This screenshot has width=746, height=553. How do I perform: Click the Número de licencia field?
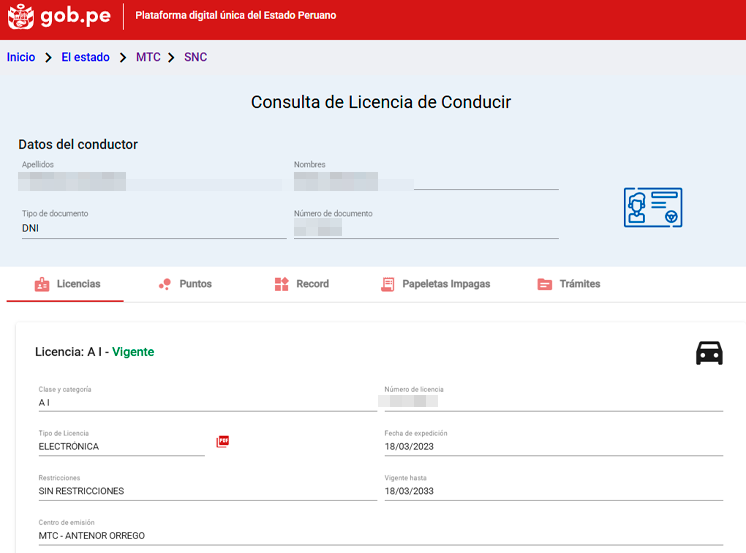click(x=554, y=402)
